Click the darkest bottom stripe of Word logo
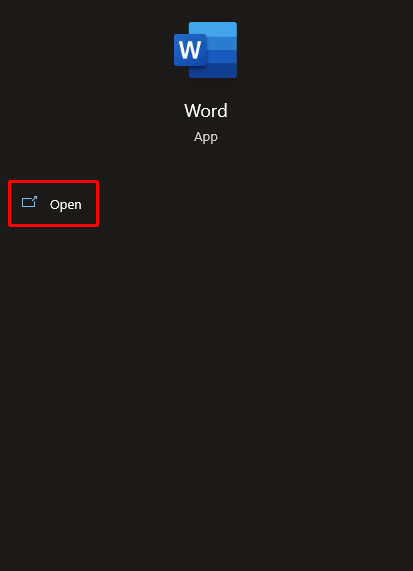 [x=213, y=70]
